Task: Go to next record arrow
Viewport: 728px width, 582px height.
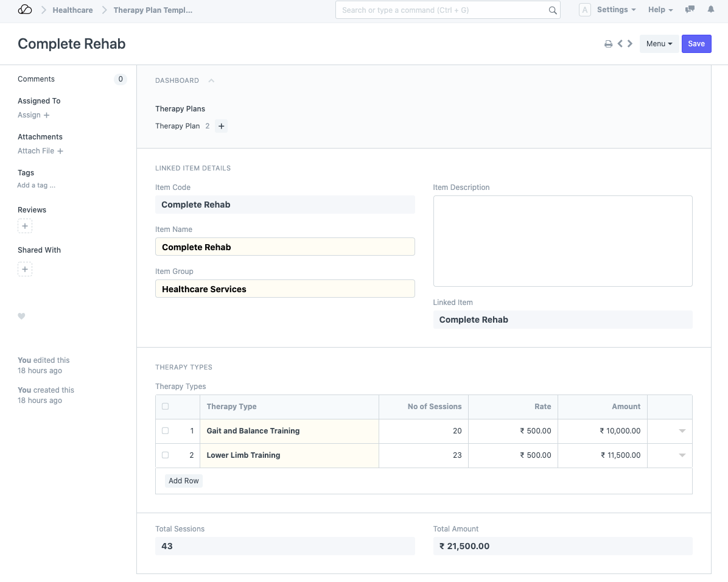Action: click(x=630, y=44)
